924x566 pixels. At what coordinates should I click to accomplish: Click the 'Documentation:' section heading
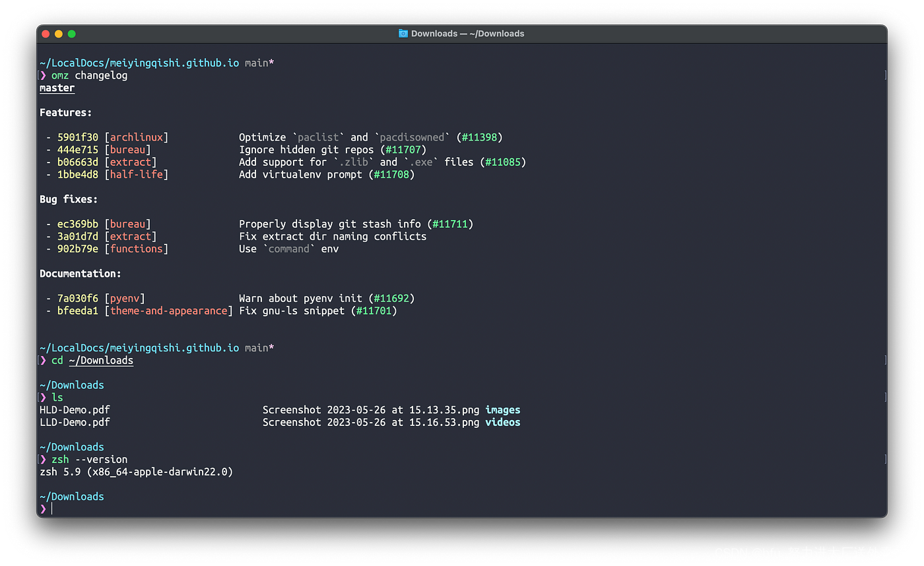pyautogui.click(x=81, y=273)
